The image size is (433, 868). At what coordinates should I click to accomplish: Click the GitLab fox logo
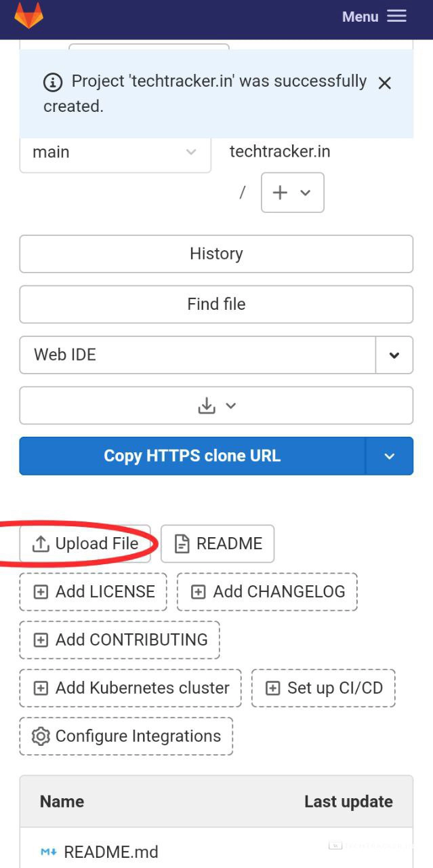coord(28,16)
